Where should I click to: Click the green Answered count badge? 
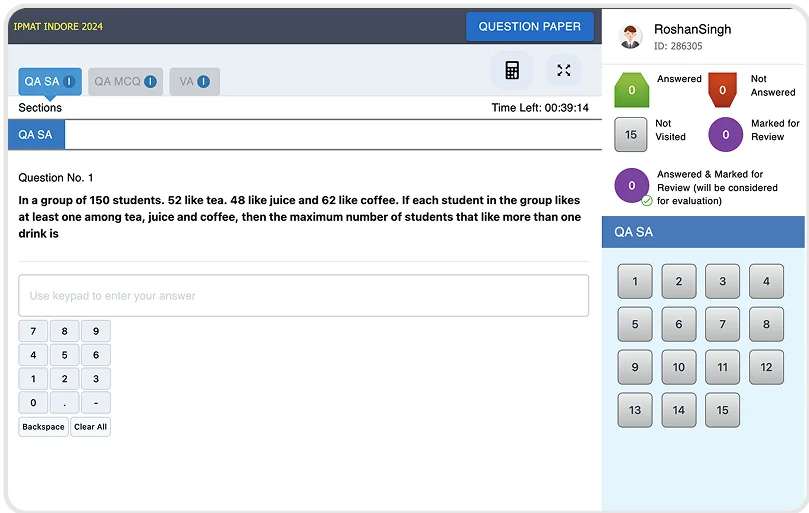point(631,89)
